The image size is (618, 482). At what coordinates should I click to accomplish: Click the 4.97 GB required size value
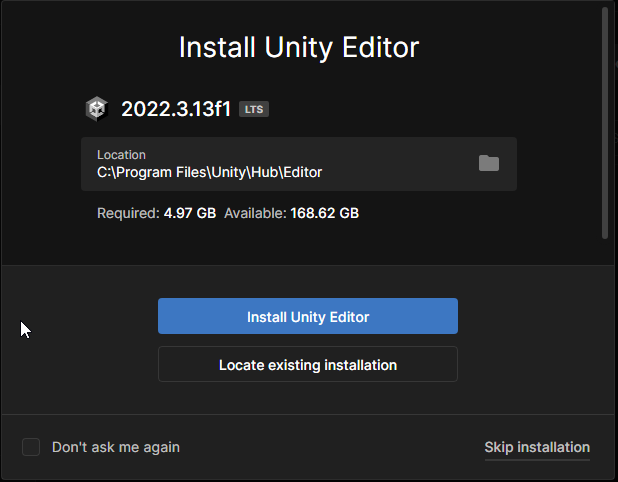(x=190, y=213)
